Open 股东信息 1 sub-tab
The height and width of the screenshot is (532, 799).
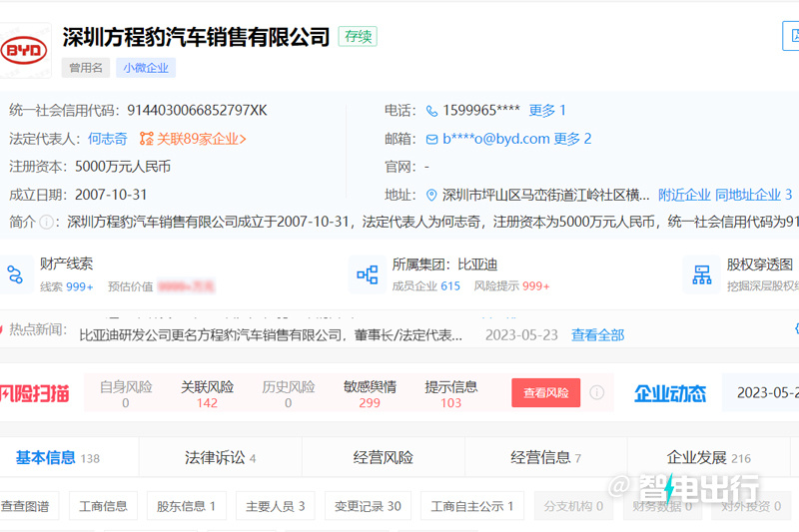coord(186,506)
